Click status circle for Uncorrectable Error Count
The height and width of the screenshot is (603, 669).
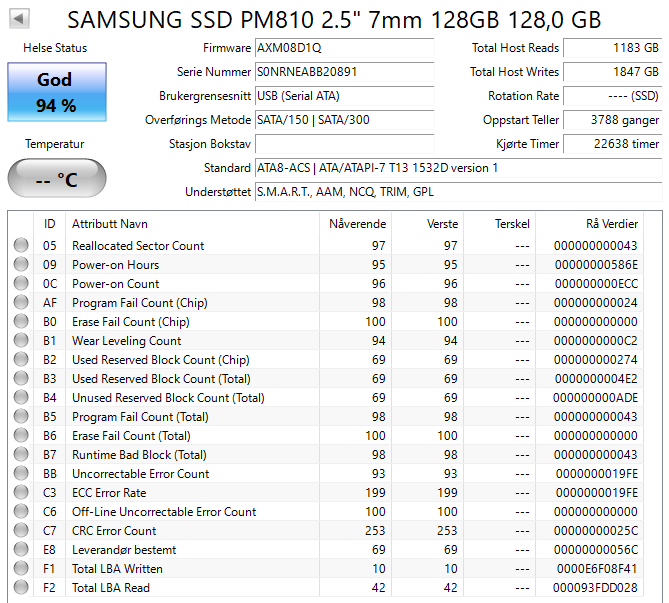21,473
